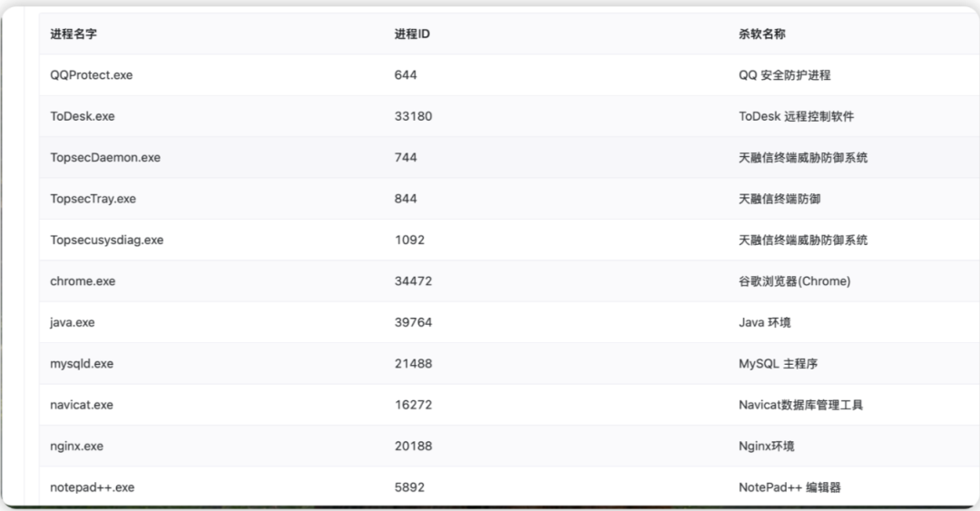
Task: Select the QQProtect.exe process name
Action: 92,75
